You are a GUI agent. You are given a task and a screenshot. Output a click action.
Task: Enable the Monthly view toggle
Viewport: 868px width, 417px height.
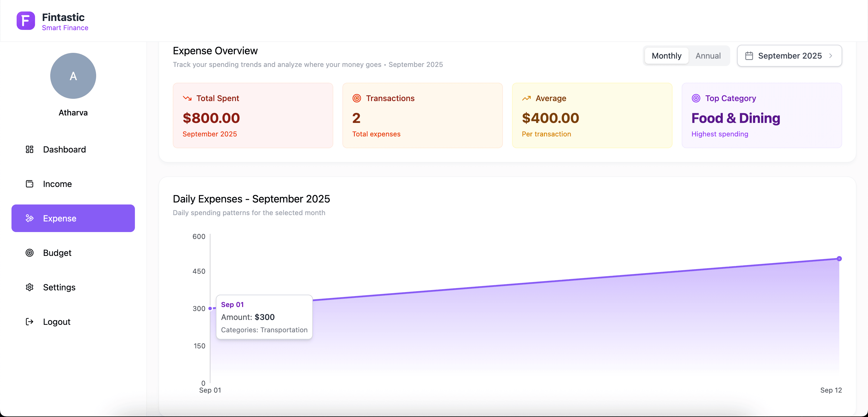[x=666, y=56]
